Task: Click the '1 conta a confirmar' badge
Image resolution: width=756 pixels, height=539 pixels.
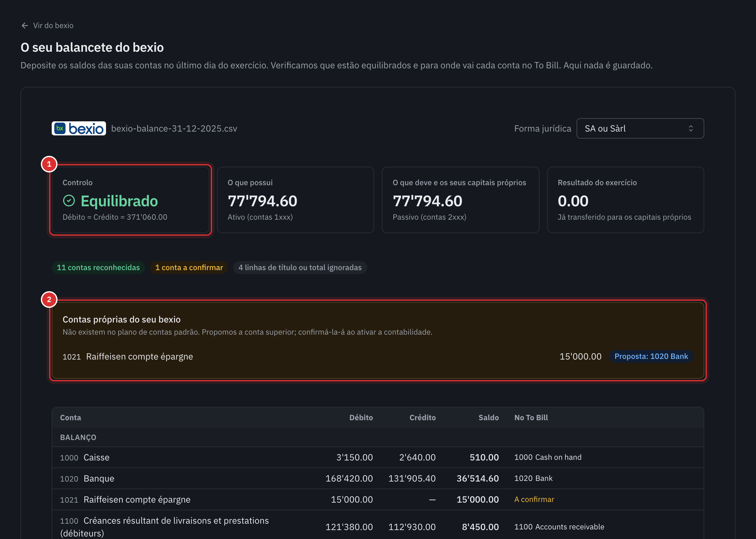Action: click(x=189, y=268)
